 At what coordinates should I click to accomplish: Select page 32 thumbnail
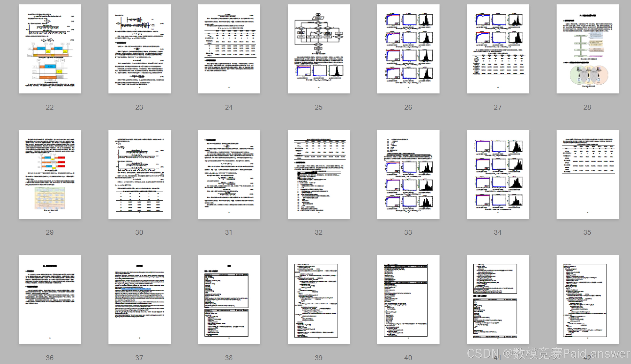319,174
